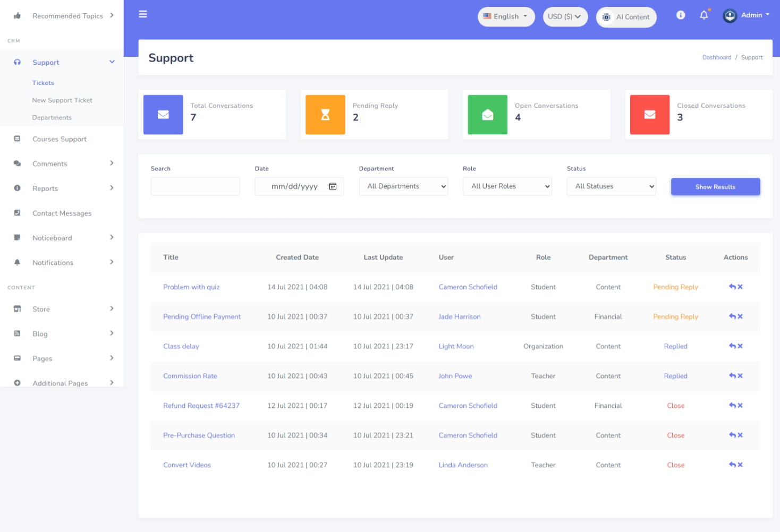Open Additional Pages in sidebar
The image size is (780, 532).
click(60, 383)
